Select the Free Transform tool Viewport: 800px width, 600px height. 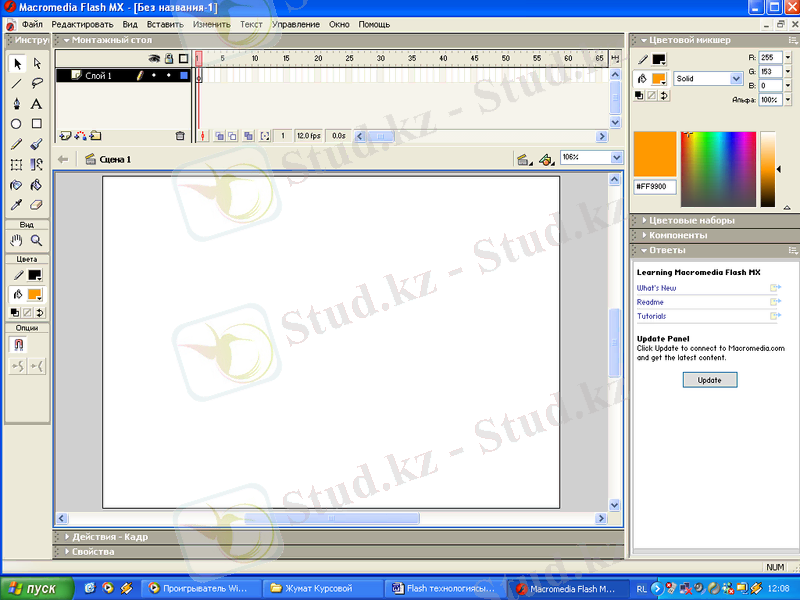17,164
